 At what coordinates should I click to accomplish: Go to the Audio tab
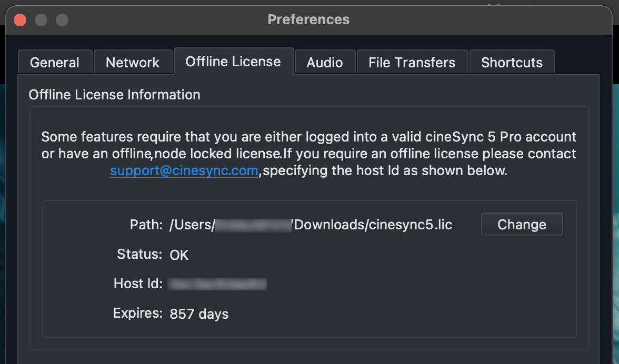[325, 62]
